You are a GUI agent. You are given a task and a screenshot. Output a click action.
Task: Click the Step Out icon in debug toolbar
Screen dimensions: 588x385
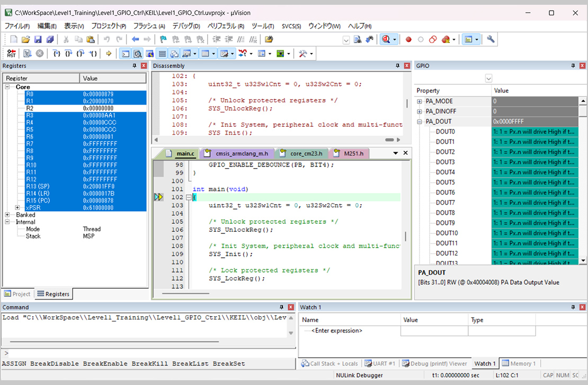pos(80,53)
